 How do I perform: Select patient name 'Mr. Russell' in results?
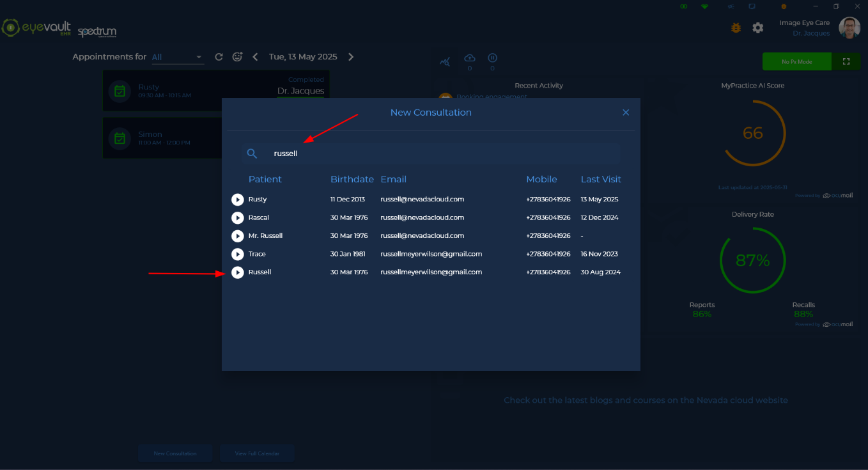265,236
